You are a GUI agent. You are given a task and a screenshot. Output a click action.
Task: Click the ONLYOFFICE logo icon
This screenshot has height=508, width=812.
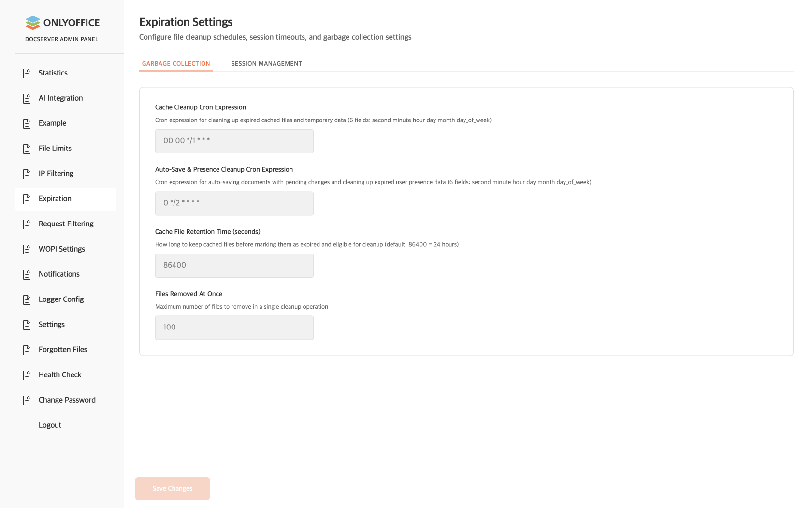click(33, 23)
